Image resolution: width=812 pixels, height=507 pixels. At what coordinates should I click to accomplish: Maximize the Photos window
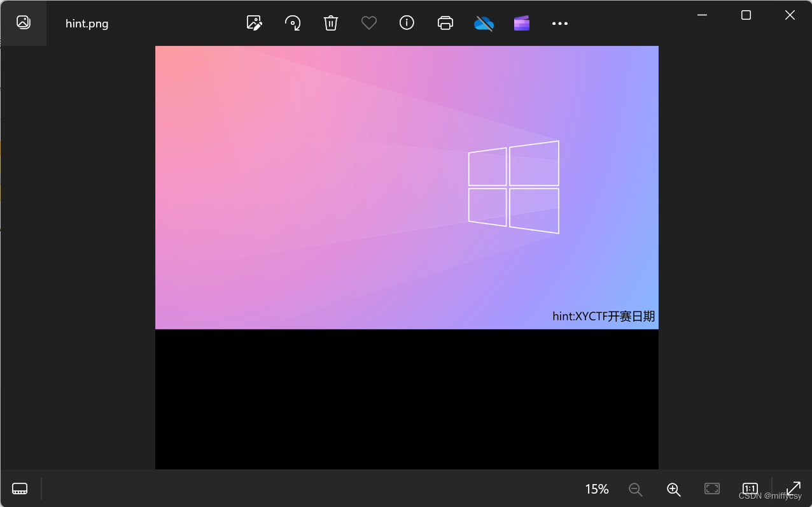pyautogui.click(x=746, y=15)
